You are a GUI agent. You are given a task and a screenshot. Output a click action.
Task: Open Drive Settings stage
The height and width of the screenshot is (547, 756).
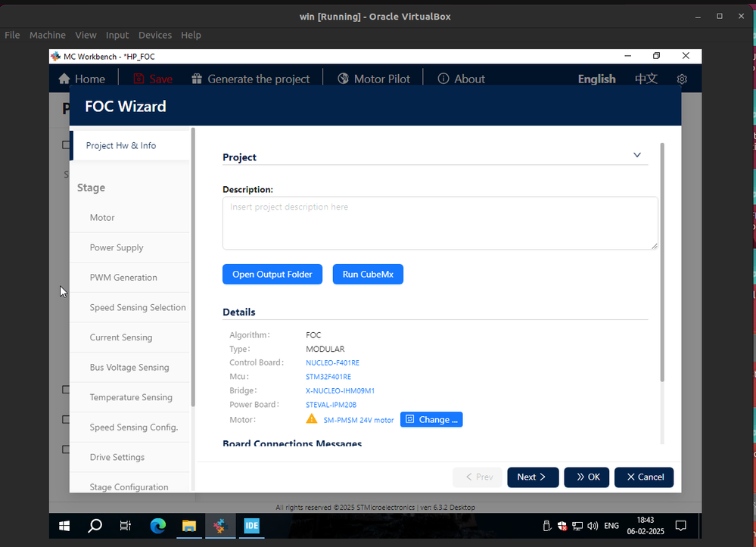(130, 457)
